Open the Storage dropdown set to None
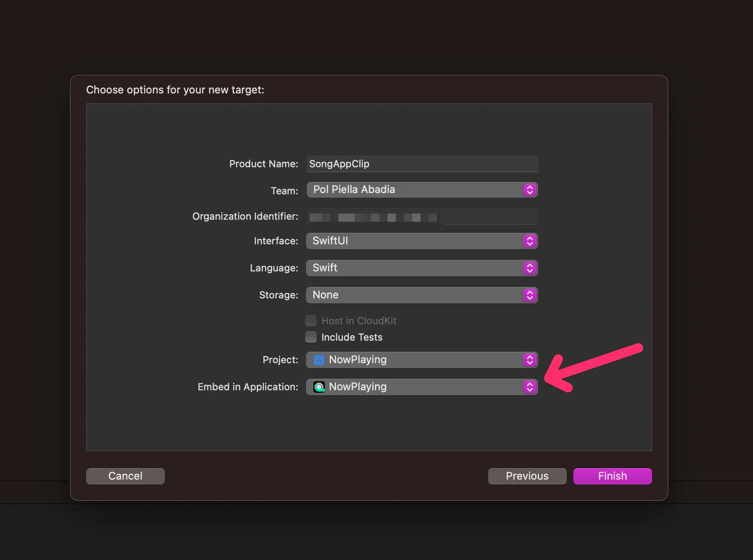The image size is (753, 560). coord(422,295)
